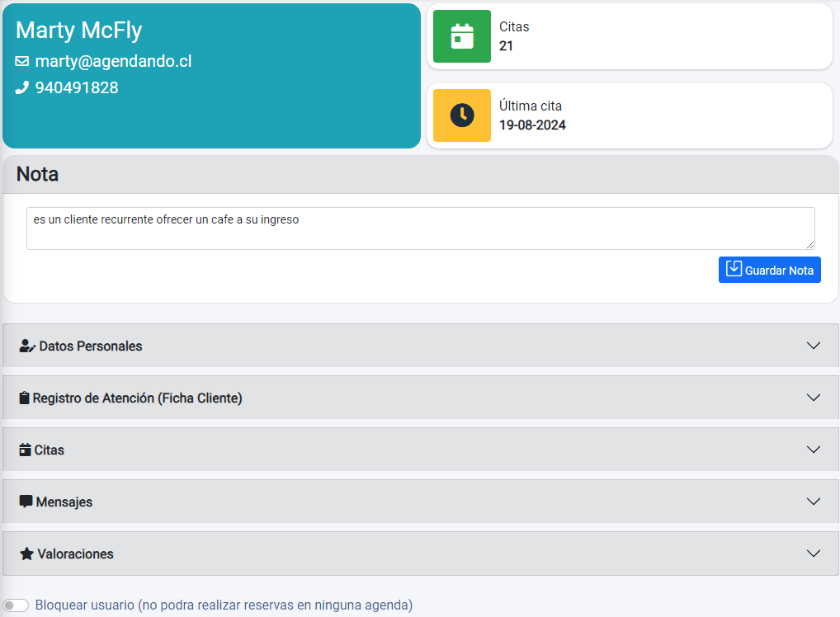Expand the Valoraciones section chevron
This screenshot has height=617, width=840.
[x=814, y=553]
